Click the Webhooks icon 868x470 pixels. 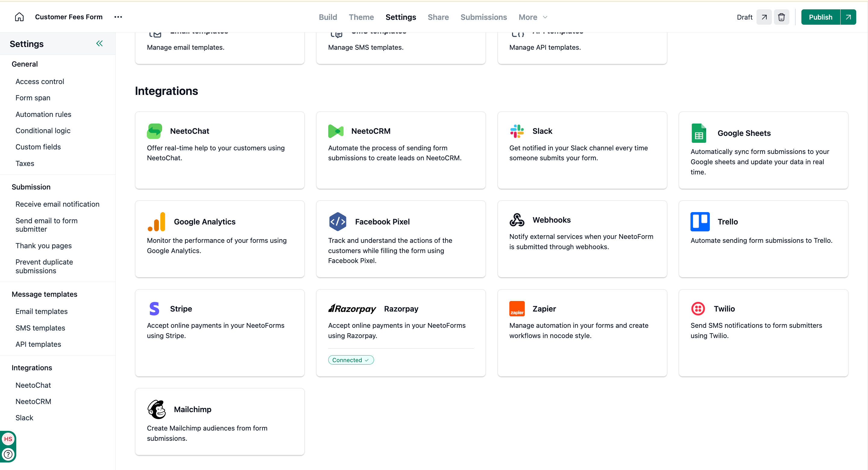click(517, 220)
